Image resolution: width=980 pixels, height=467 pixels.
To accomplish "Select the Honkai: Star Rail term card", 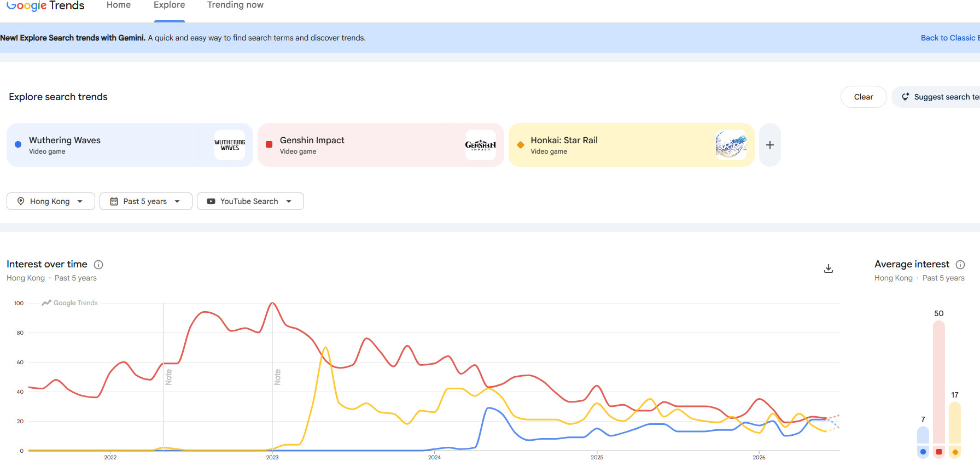I will (632, 145).
